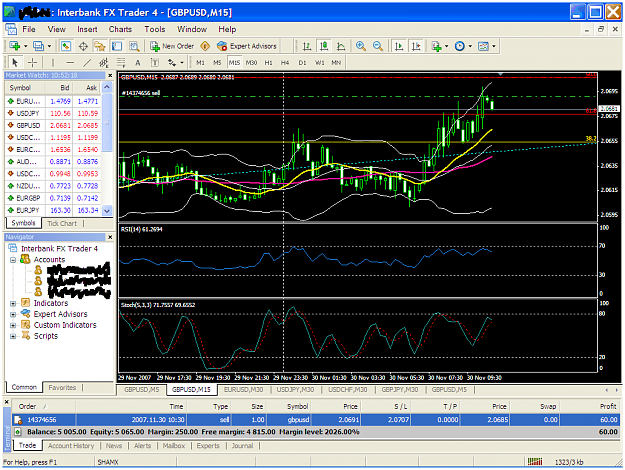
Task: Close the Market Watch panel
Action: pos(110,75)
